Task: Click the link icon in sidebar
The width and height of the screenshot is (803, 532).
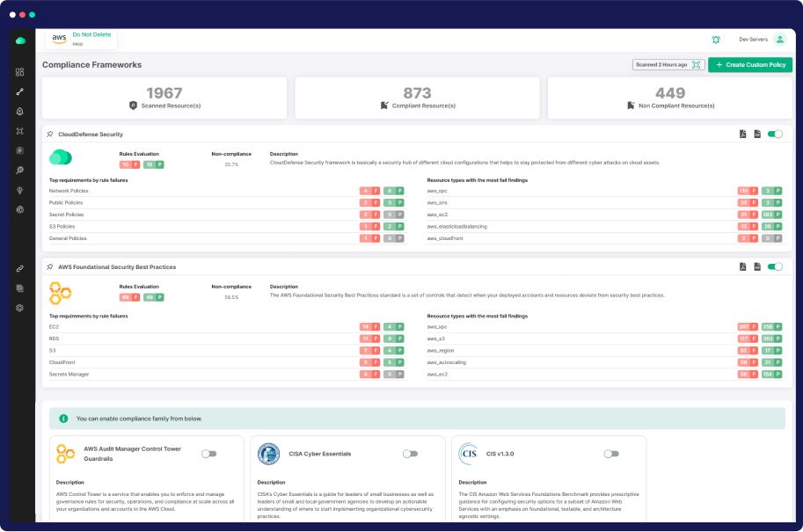Action: (x=19, y=268)
